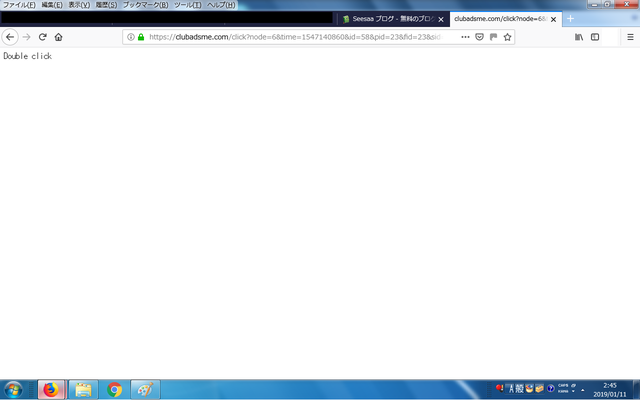The image size is (640, 400).
Task: Open the Firefox hamburger menu
Action: [630, 37]
